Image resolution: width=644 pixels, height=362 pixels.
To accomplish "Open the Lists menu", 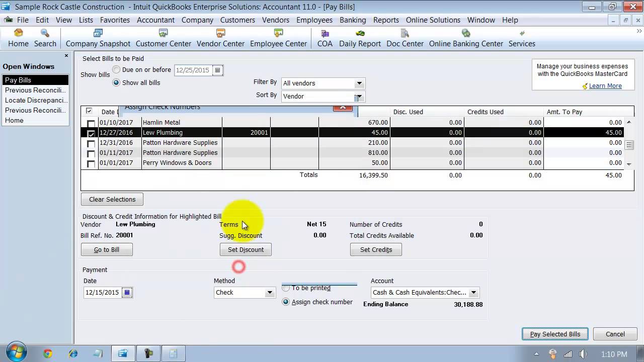I will (x=86, y=20).
